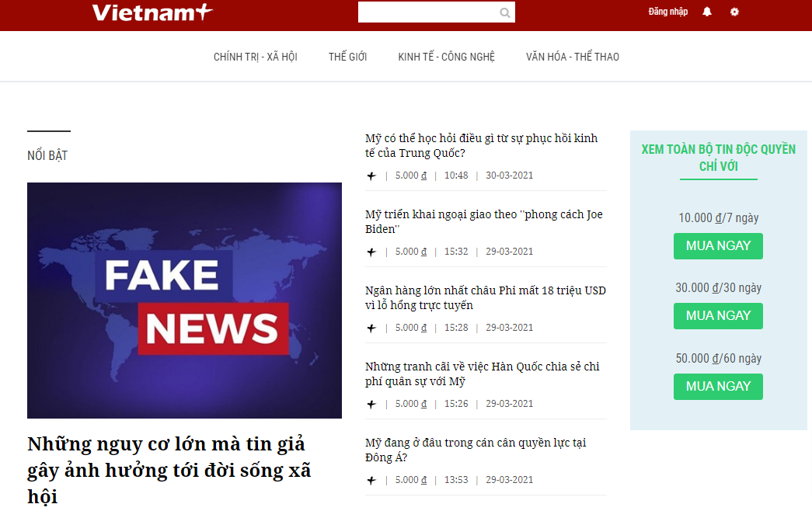The height and width of the screenshot is (511, 812).
Task: Click the Vietnam+ logo
Action: 152,12
